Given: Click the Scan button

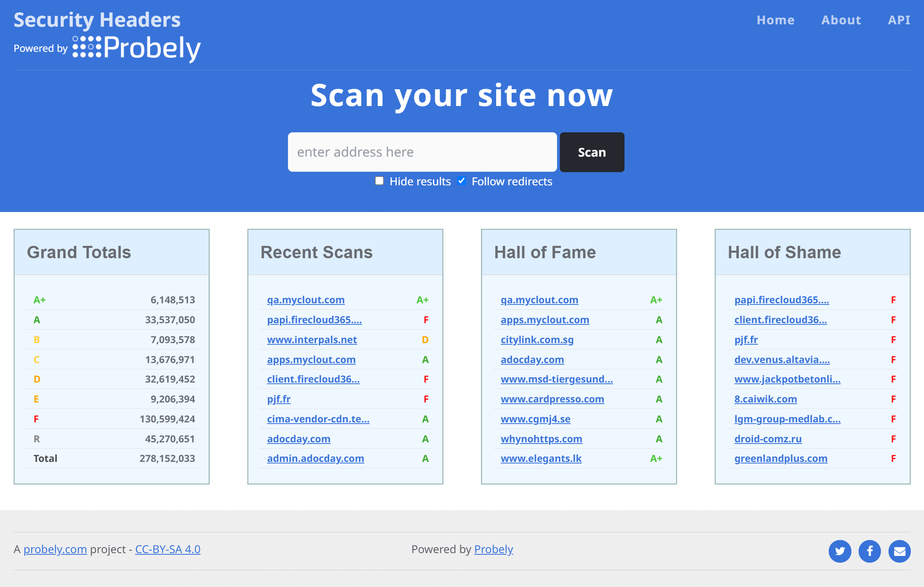Looking at the screenshot, I should [x=591, y=151].
